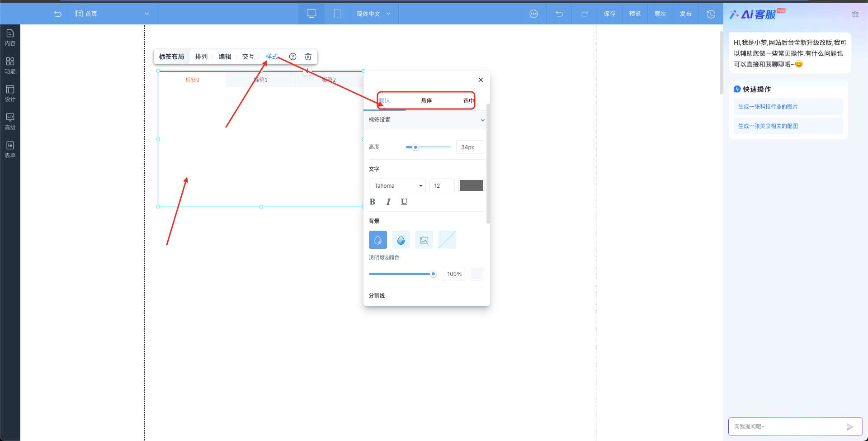Open the 编辑 toolbar option
Viewport: 868px width, 441px height.
[225, 57]
